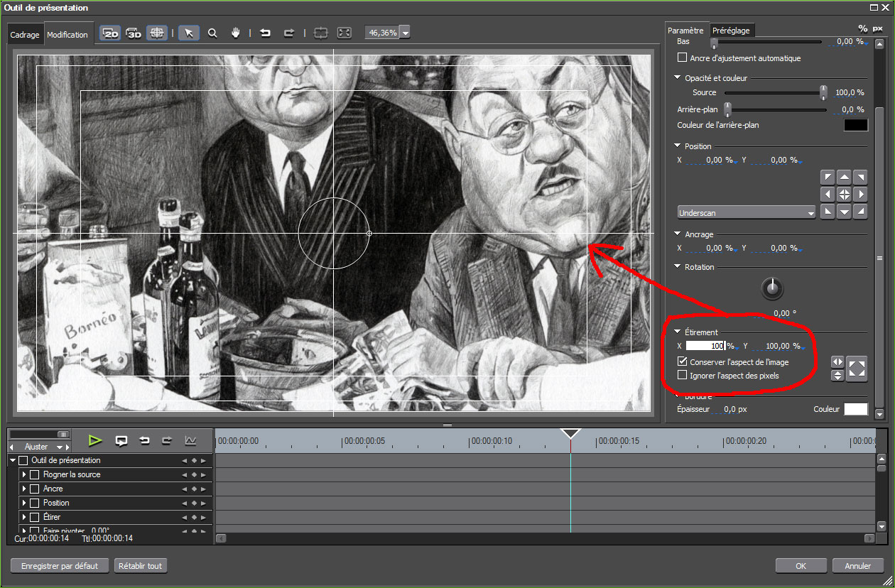Image resolution: width=895 pixels, height=588 pixels.
Task: Collapse the Position section in parameters
Action: (677, 146)
